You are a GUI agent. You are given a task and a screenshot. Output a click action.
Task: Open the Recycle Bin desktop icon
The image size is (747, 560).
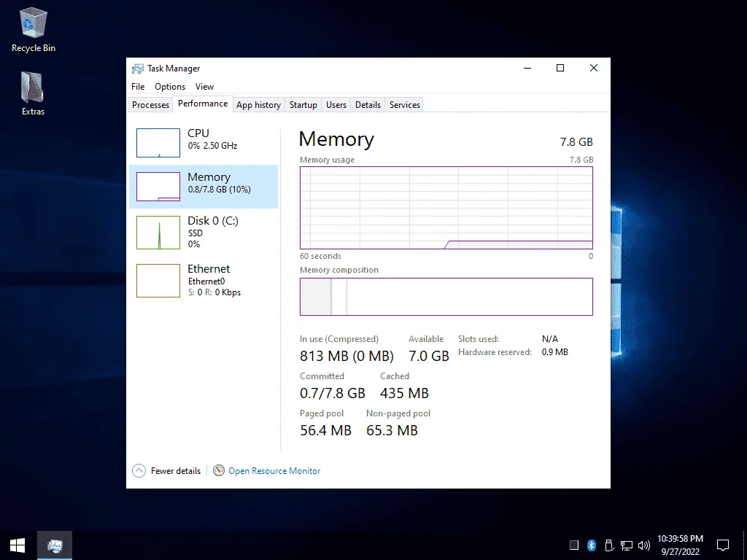pos(33,29)
